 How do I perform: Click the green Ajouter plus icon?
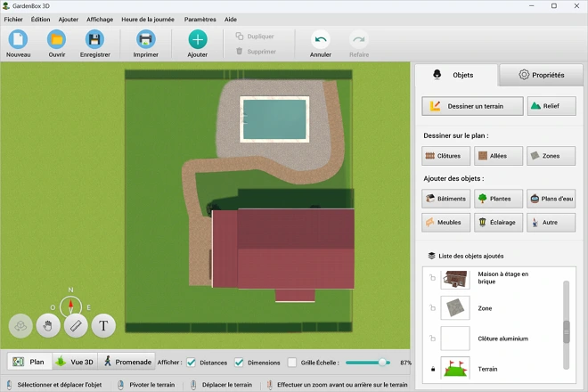pos(198,39)
